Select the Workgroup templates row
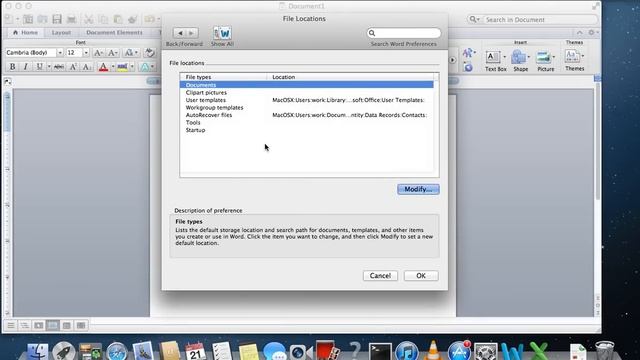640x360 pixels. coord(307,108)
